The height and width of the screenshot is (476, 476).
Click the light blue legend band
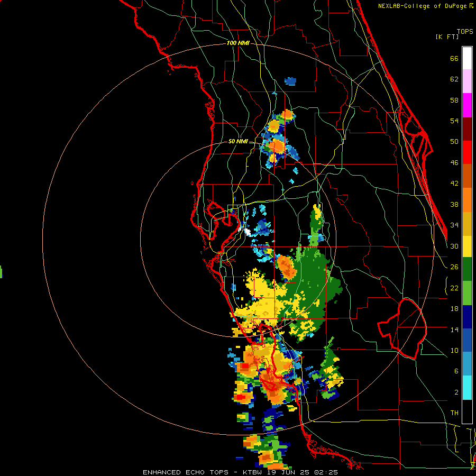467,364
